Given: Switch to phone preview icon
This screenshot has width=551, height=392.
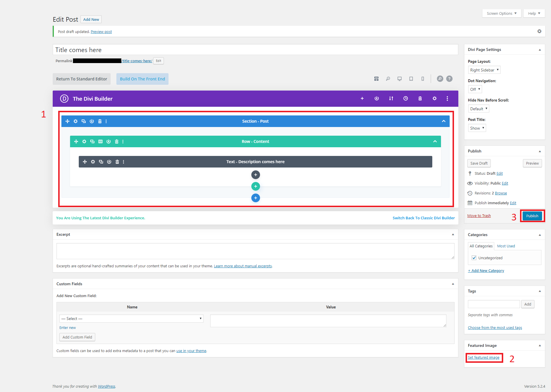Looking at the screenshot, I should click(x=423, y=79).
